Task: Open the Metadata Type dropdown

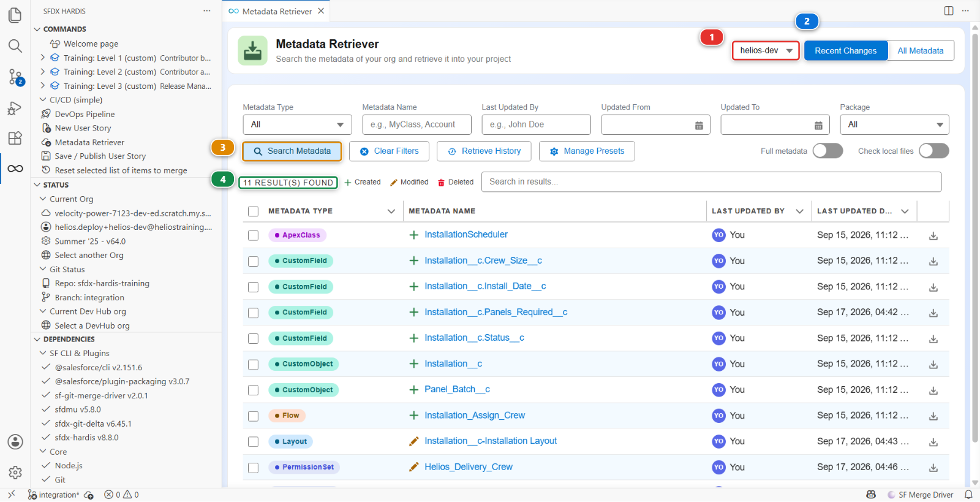Action: [x=297, y=124]
